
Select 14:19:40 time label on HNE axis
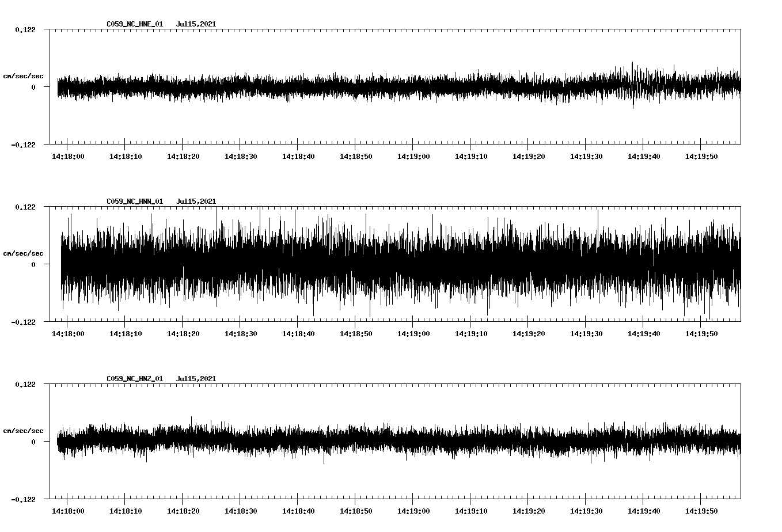click(x=644, y=157)
